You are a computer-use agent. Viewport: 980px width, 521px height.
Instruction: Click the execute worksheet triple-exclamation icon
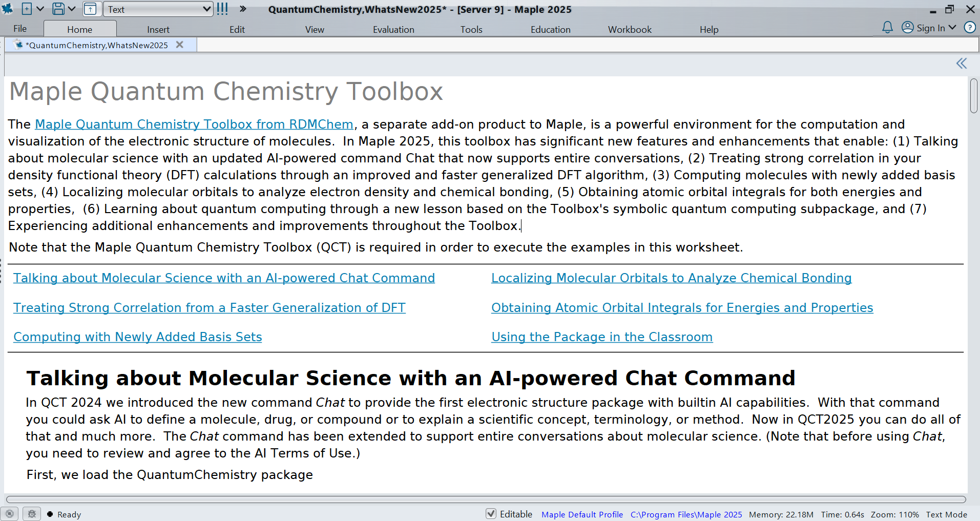222,9
